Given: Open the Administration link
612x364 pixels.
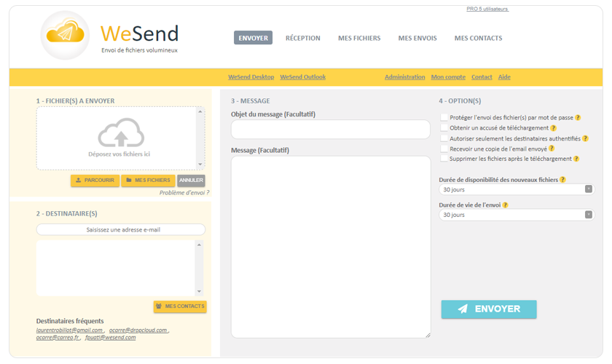Looking at the screenshot, I should [405, 77].
